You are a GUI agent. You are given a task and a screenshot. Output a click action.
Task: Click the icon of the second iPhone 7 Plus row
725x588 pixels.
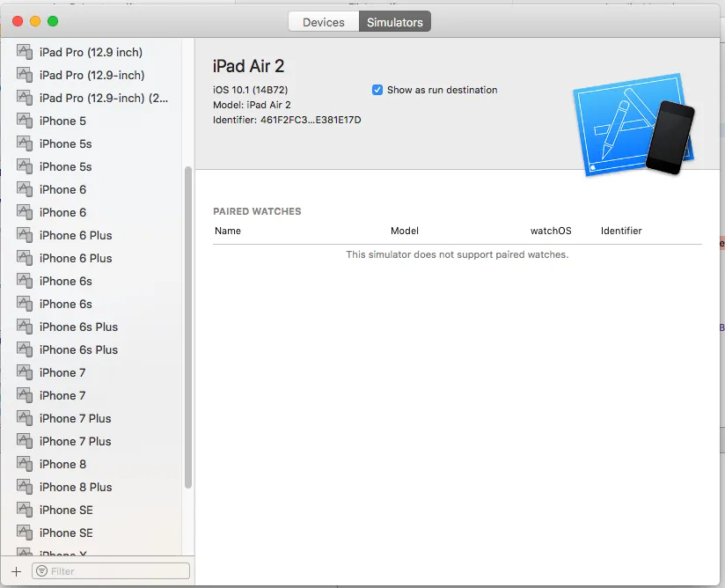pos(25,441)
